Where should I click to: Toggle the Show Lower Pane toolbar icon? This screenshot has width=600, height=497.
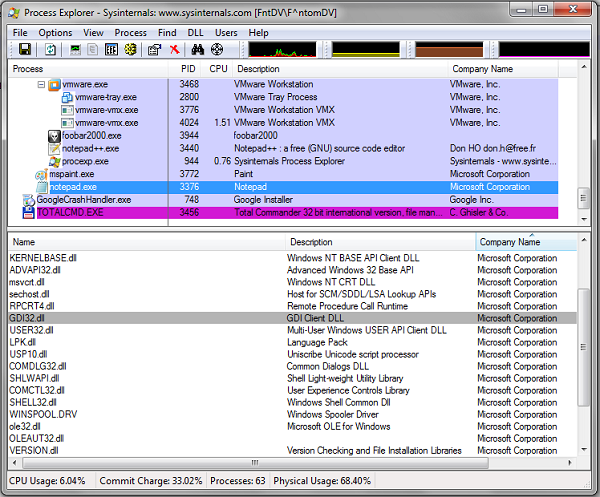click(111, 49)
